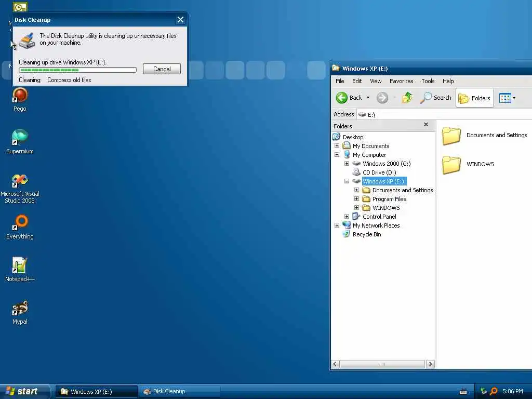Click the network connection tray icon
532x399 pixels.
coord(484,391)
